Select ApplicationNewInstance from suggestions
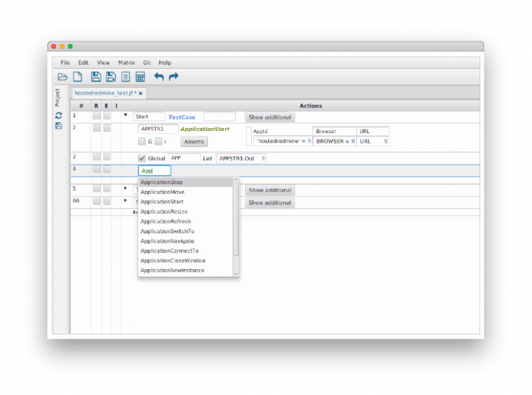 (185, 270)
